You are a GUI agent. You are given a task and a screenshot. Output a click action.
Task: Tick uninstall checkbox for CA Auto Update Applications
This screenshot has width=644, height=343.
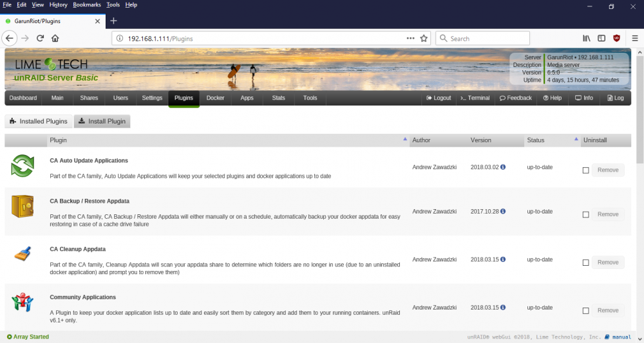(x=585, y=171)
